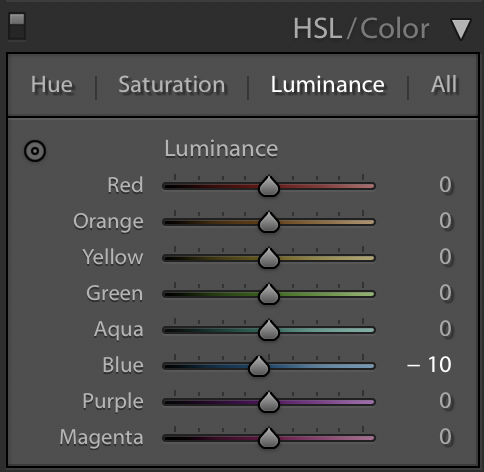Click the Blue luminance slider handle
The width and height of the screenshot is (484, 472).
(259, 366)
